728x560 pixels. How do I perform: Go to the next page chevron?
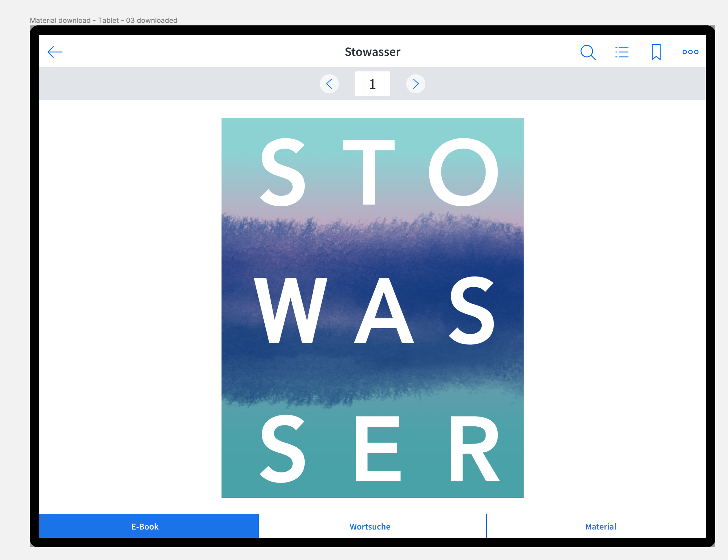tap(415, 84)
